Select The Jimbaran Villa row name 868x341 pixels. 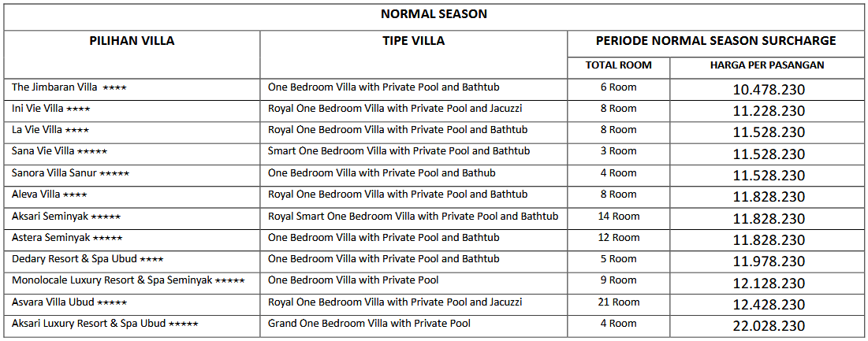click(x=69, y=87)
